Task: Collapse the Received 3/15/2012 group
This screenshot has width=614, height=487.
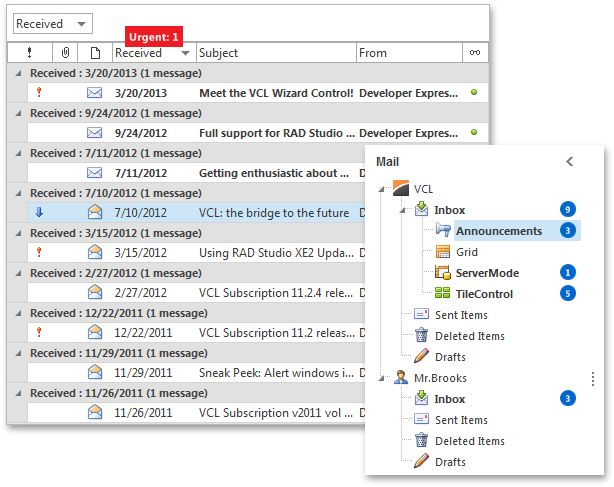Action: [x=18, y=233]
